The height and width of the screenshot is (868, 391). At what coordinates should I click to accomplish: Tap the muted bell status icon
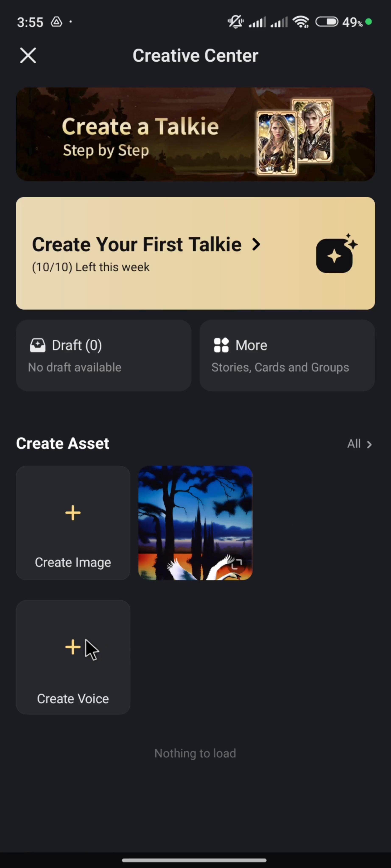[235, 22]
